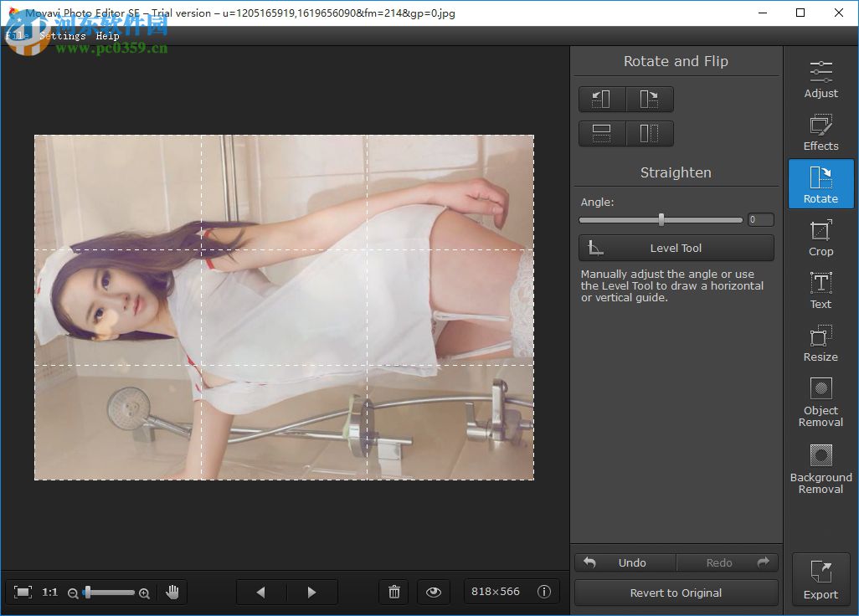Rotate image 90 degrees counterclockwise
Screen dimensions: 859x616
point(602,99)
